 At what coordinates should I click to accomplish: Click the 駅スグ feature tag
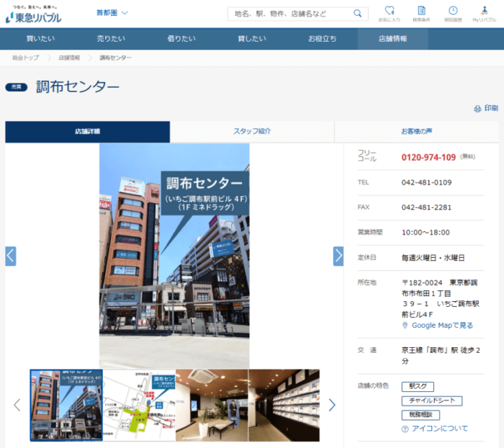pyautogui.click(x=418, y=387)
